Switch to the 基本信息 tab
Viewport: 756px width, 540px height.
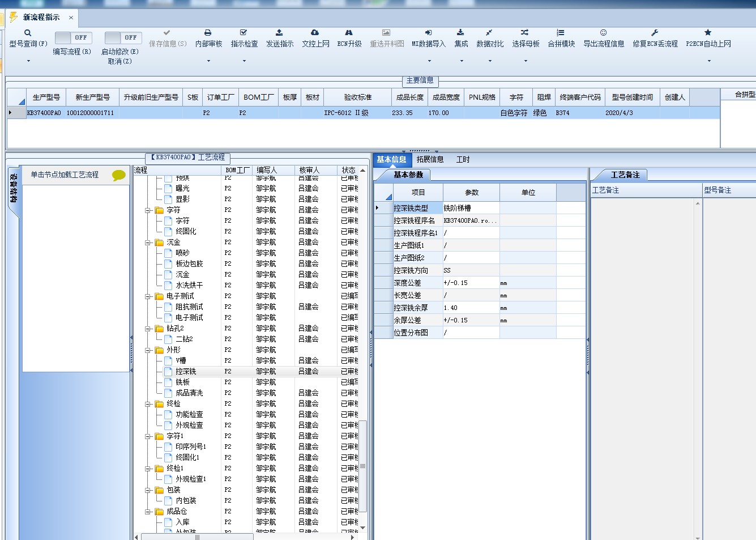click(392, 160)
